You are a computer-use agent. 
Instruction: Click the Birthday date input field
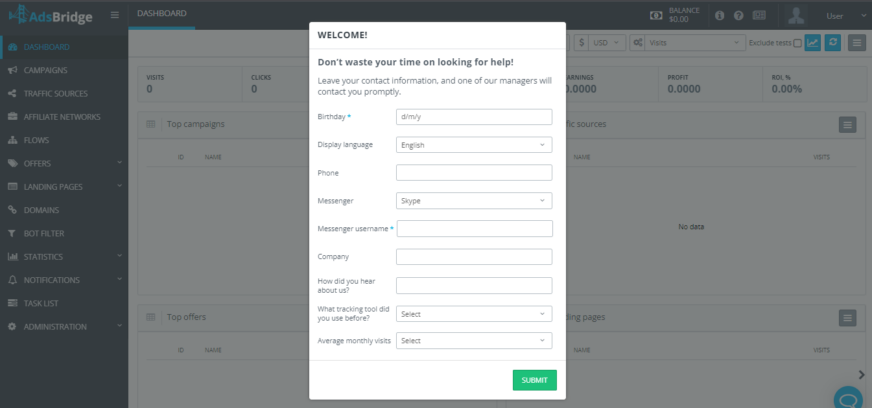pyautogui.click(x=474, y=117)
